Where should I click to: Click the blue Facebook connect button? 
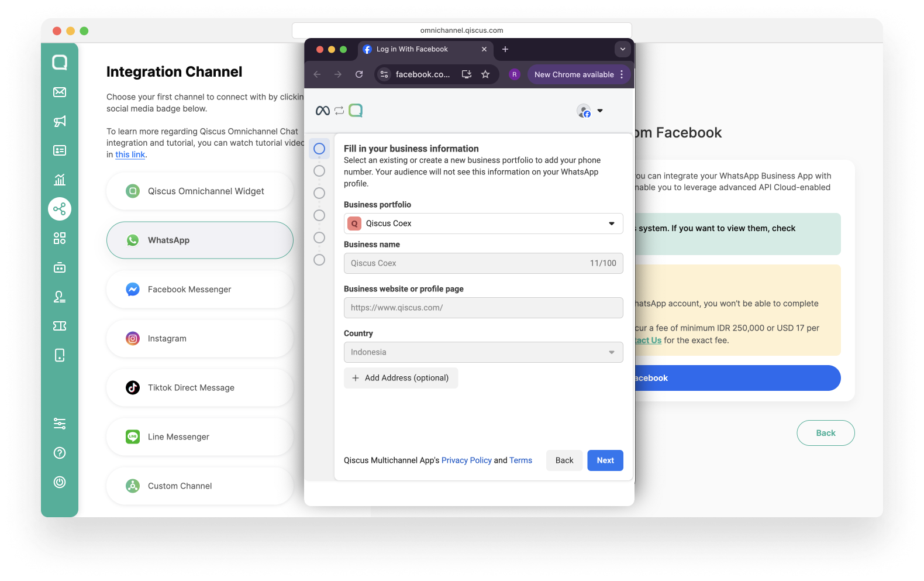pyautogui.click(x=737, y=378)
